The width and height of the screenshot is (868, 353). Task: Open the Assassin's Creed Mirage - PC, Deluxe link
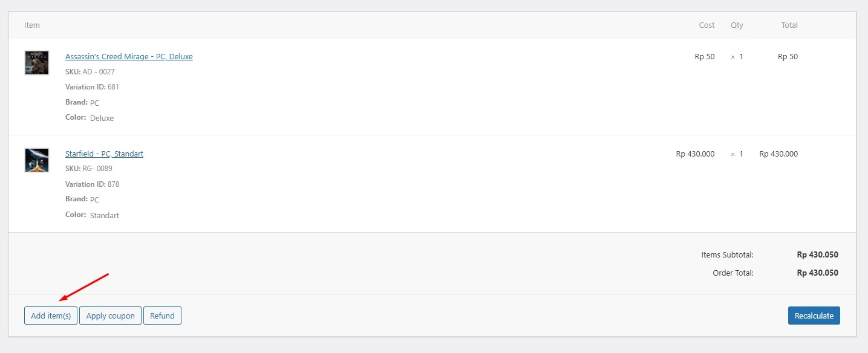[129, 56]
